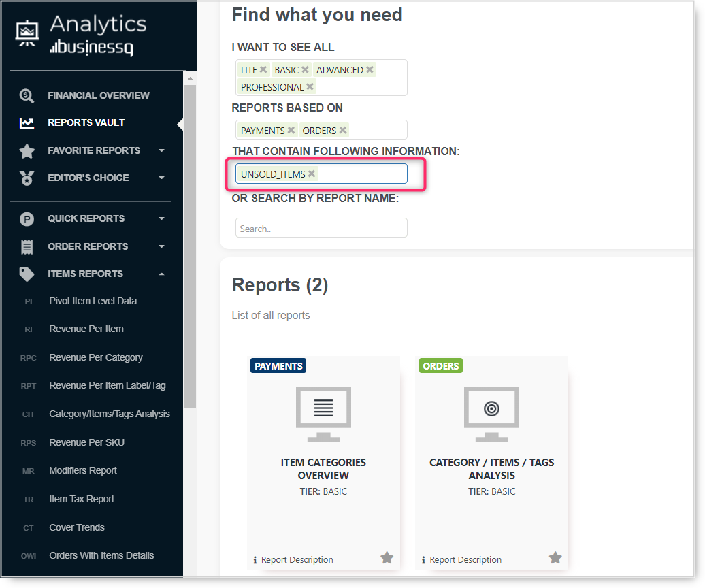Open the Editor's Choice menu item
The height and width of the screenshot is (588, 705).
pos(88,178)
